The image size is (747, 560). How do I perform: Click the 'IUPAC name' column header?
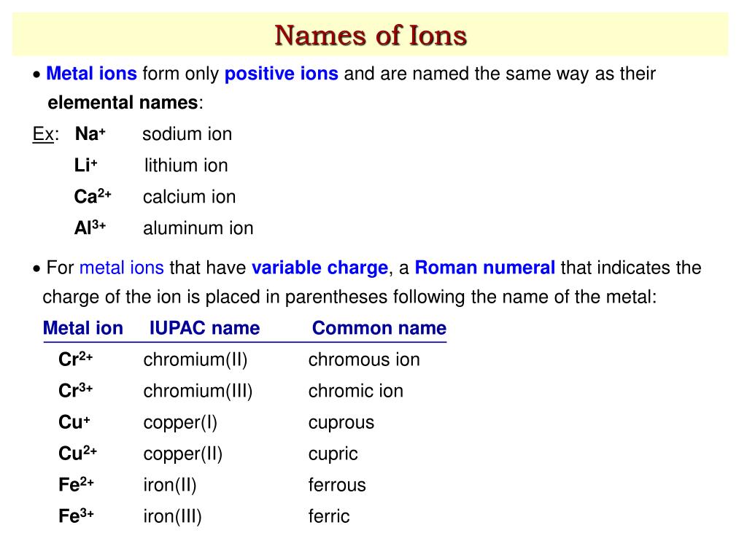coord(204,328)
